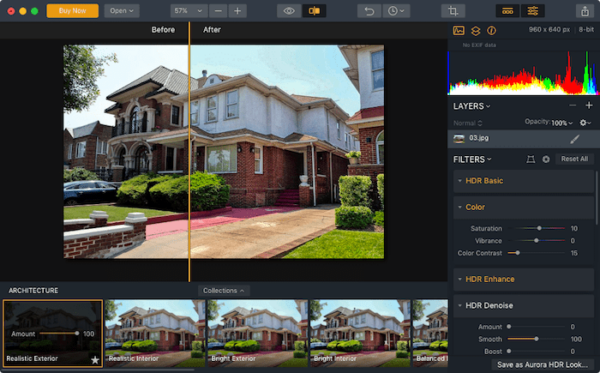
Task: Toggle the before/after compare view button
Action: click(x=314, y=11)
